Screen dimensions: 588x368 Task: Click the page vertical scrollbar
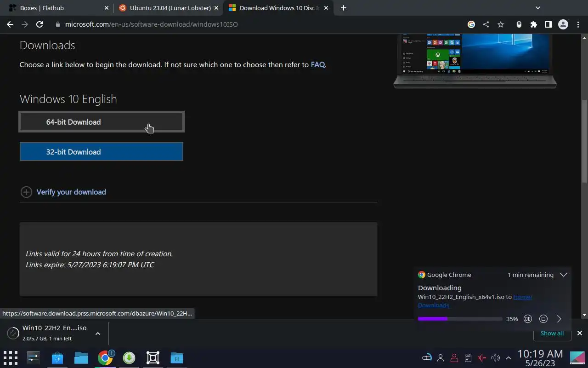[x=584, y=140]
